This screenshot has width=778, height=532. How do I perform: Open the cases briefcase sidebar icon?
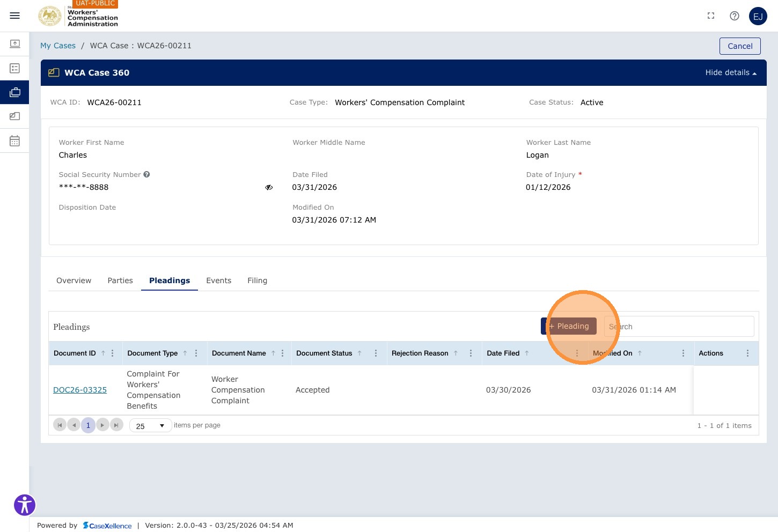point(14,92)
